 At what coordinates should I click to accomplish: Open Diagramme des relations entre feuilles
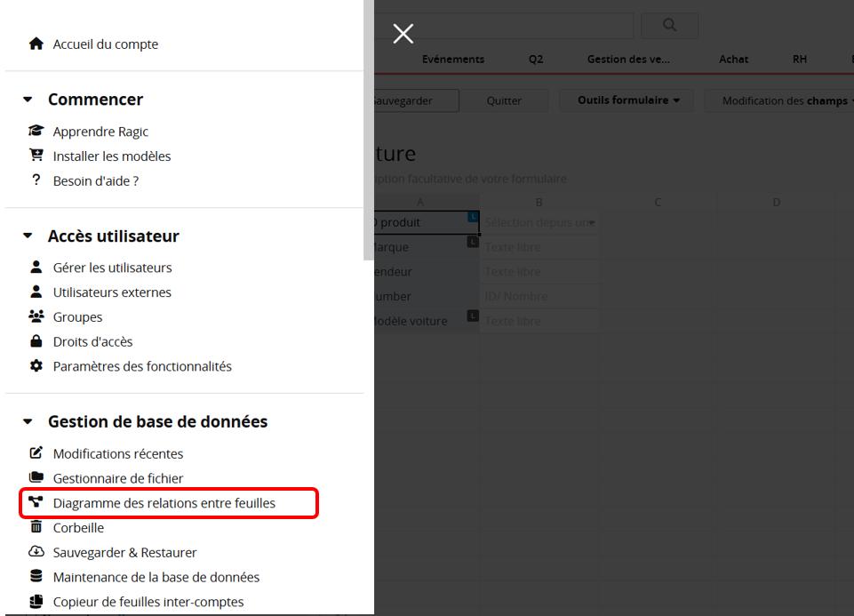tap(164, 503)
